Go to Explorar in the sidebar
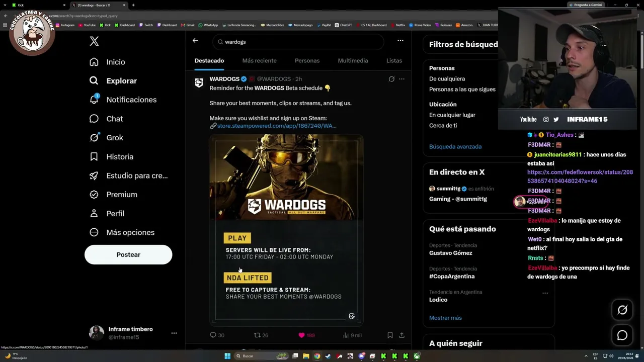The image size is (644, 362). pos(113,81)
